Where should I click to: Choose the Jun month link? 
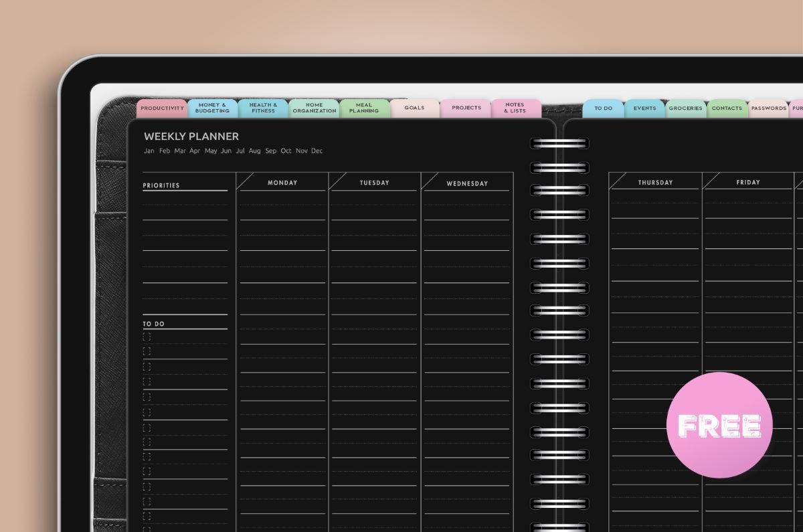226,151
